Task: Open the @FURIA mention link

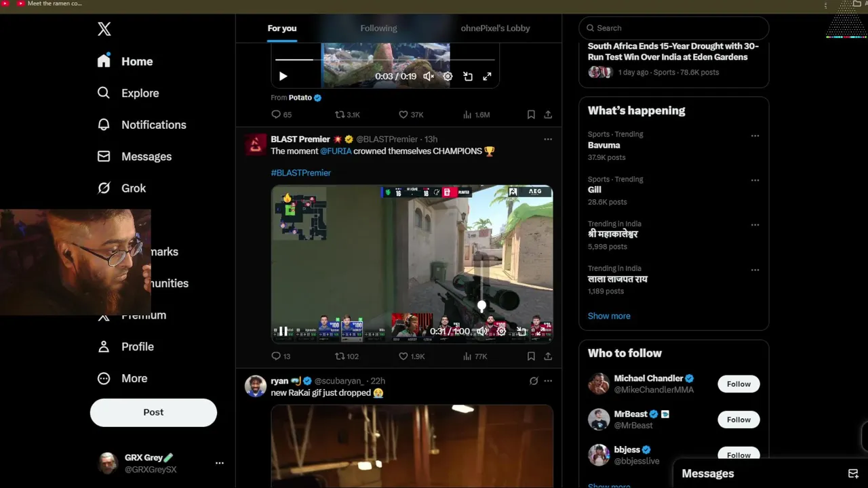Action: coord(336,151)
